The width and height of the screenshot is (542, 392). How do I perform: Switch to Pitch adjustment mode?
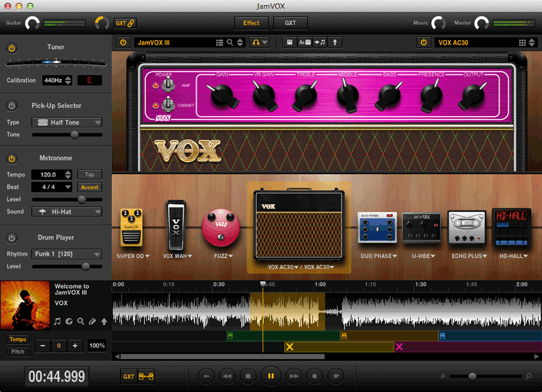click(17, 352)
